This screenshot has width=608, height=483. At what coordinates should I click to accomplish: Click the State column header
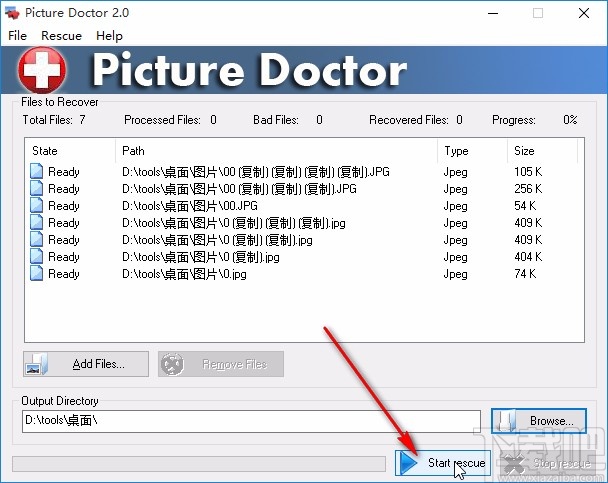click(70, 151)
